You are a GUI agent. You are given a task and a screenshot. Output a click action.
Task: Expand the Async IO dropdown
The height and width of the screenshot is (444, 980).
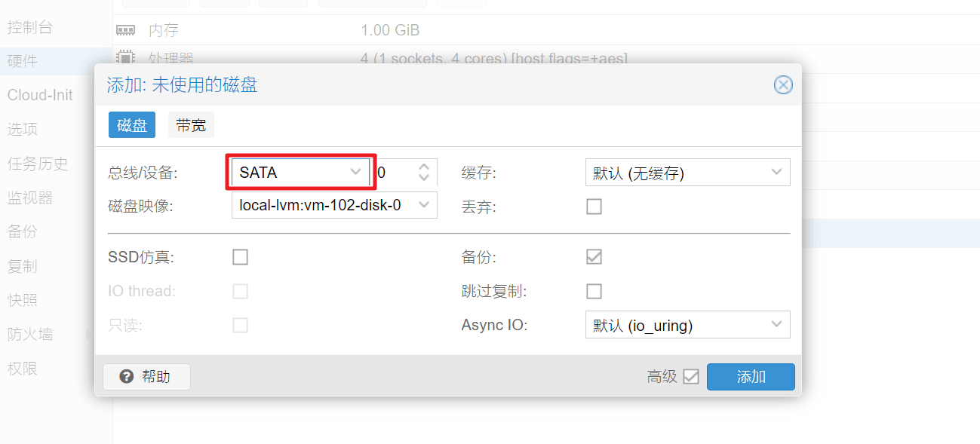click(776, 325)
